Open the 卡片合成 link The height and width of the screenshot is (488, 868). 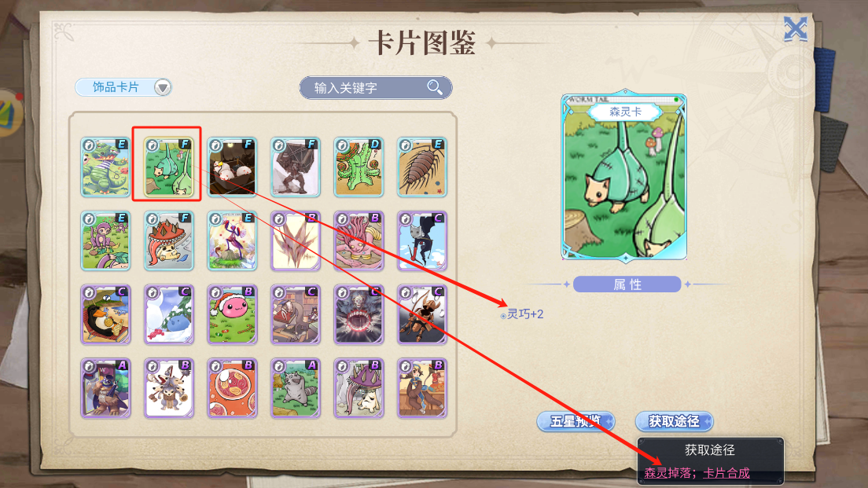[726, 473]
